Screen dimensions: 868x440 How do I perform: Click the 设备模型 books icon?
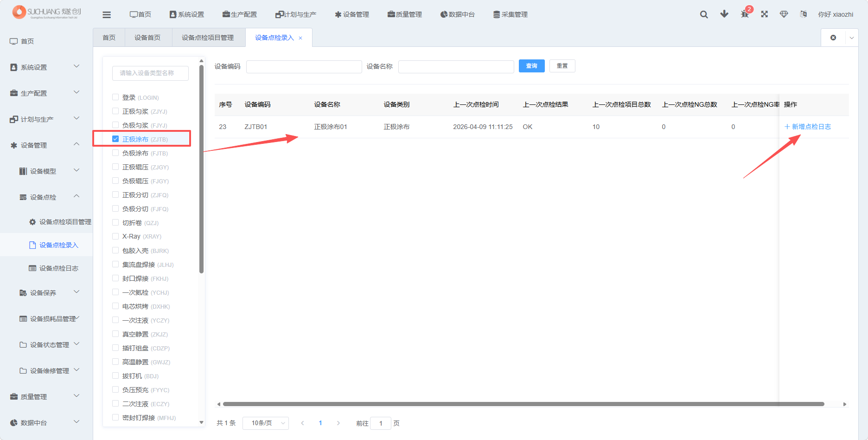(x=23, y=171)
